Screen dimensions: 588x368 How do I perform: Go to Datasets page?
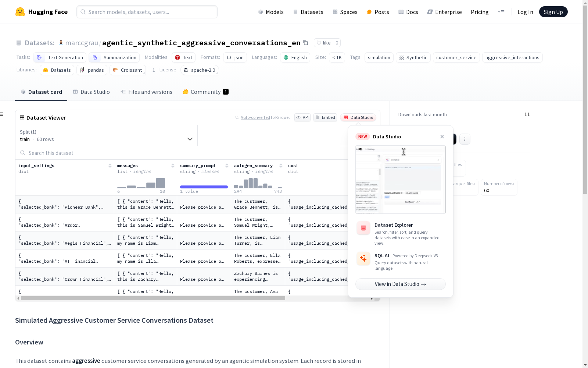[308, 12]
